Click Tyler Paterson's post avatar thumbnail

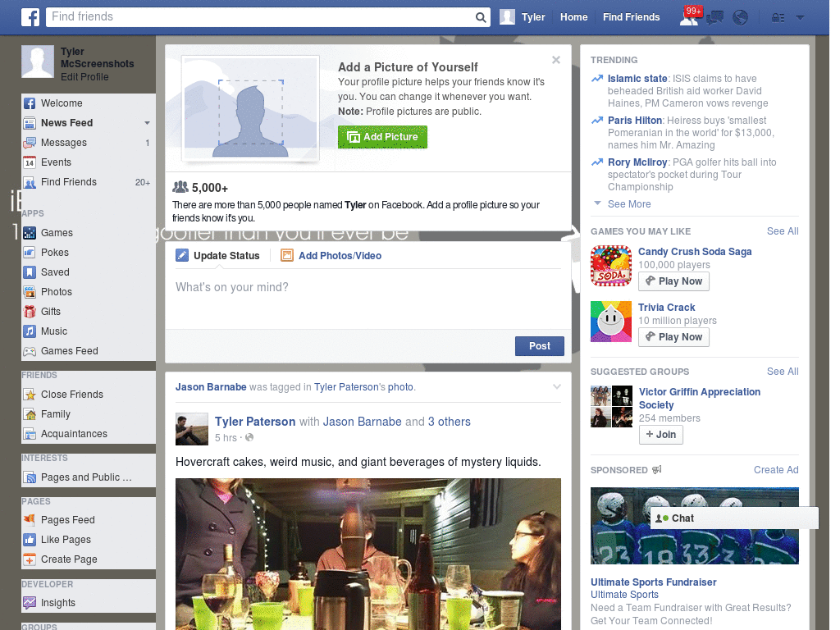click(192, 429)
